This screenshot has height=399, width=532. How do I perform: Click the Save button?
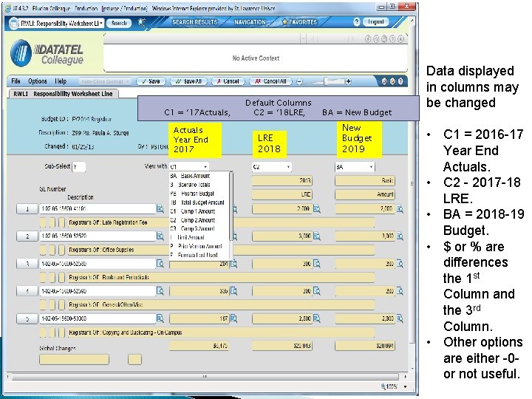(151, 81)
